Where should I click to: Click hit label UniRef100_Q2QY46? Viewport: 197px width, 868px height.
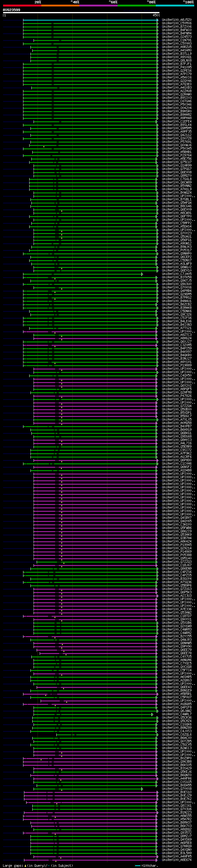coord(177,81)
